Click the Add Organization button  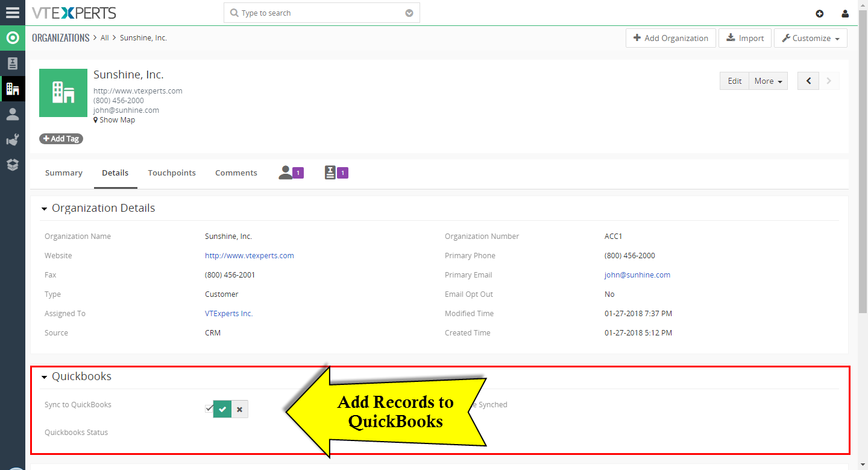coord(671,38)
